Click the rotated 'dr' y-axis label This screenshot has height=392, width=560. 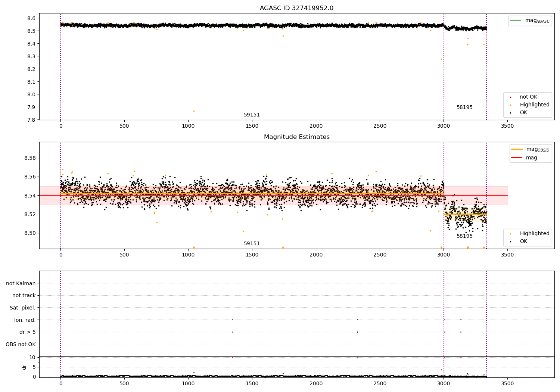pyautogui.click(x=24, y=367)
